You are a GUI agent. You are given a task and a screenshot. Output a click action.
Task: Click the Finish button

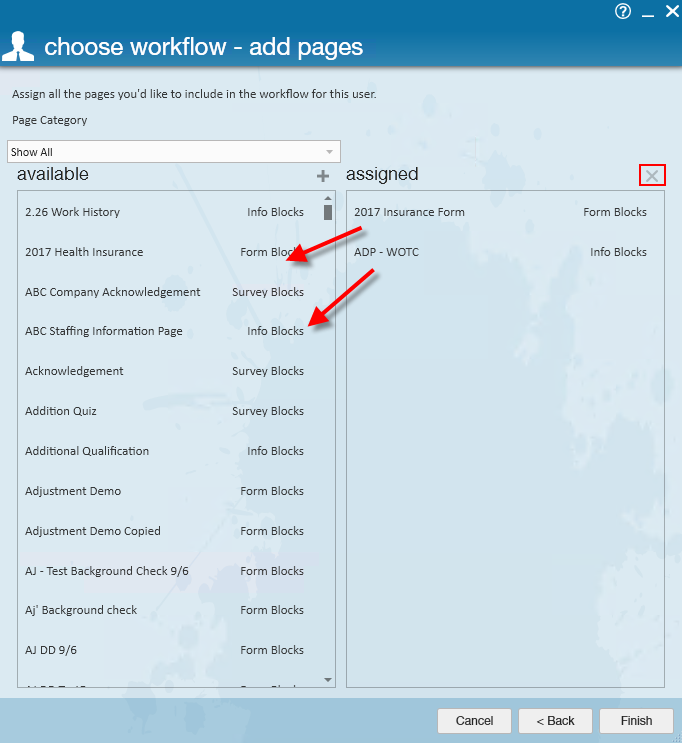click(636, 721)
